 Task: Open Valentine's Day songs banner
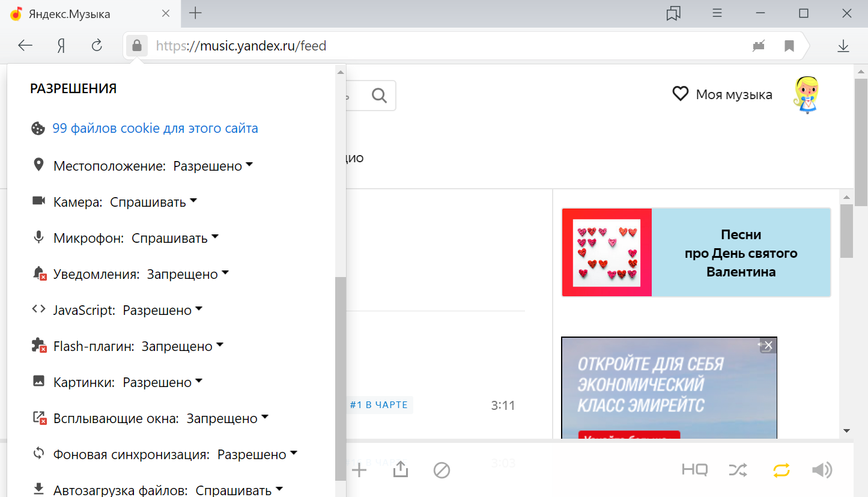click(696, 252)
